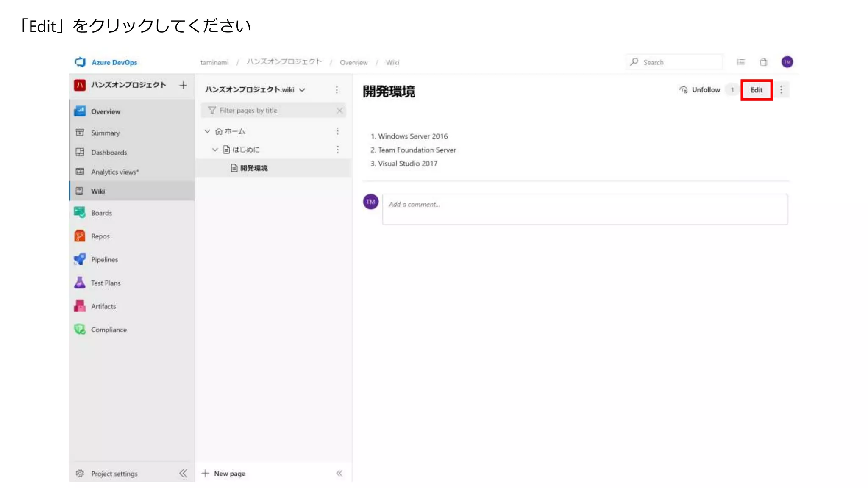This screenshot has height=488, width=868.
Task: Open the Compliance shield icon
Action: point(80,329)
